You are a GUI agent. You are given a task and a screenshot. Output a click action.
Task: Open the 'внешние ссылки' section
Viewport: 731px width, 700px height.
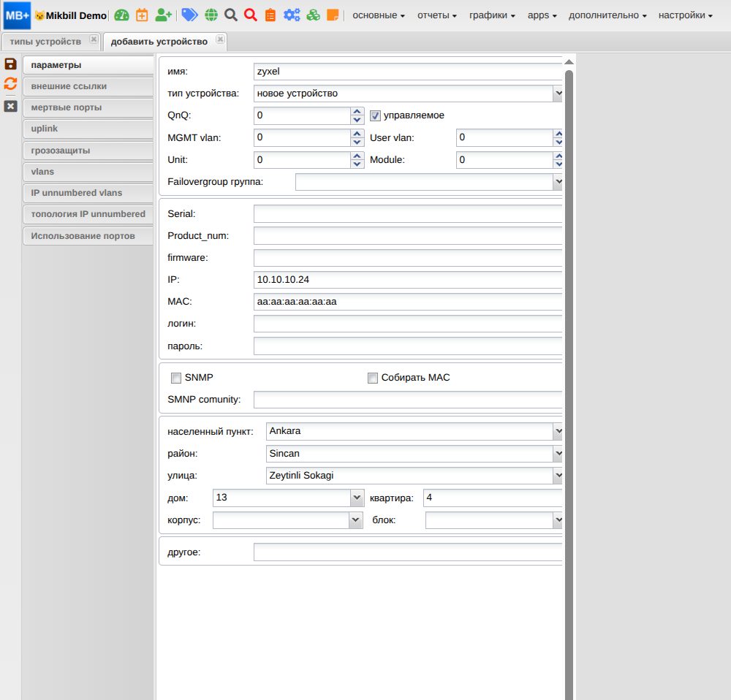88,86
